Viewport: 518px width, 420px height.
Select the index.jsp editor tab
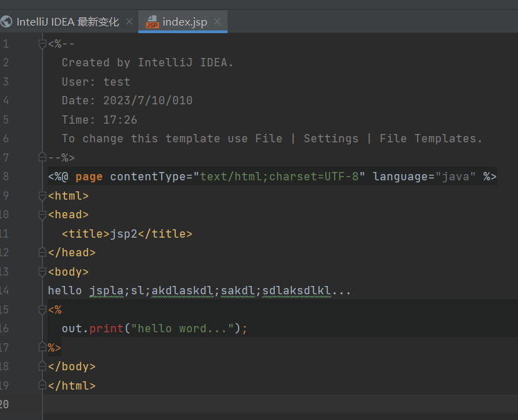click(x=185, y=21)
